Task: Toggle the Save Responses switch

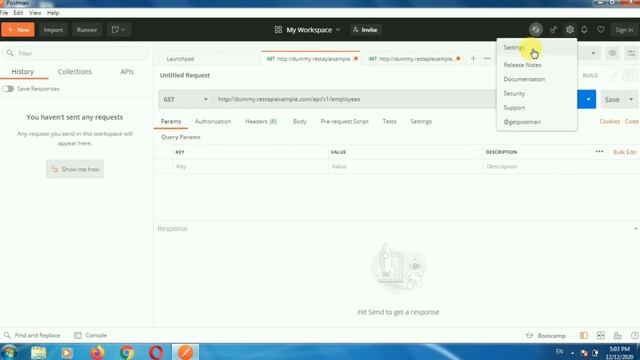Action: (8, 89)
